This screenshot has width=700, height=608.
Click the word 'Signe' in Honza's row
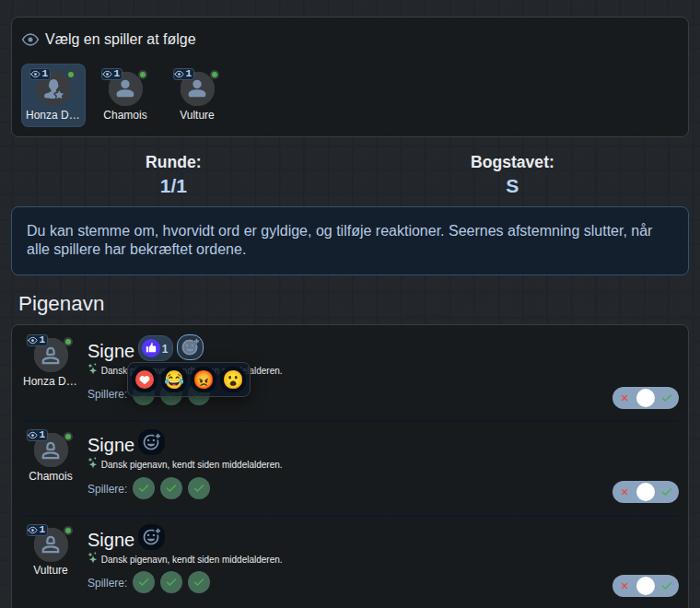pos(111,351)
